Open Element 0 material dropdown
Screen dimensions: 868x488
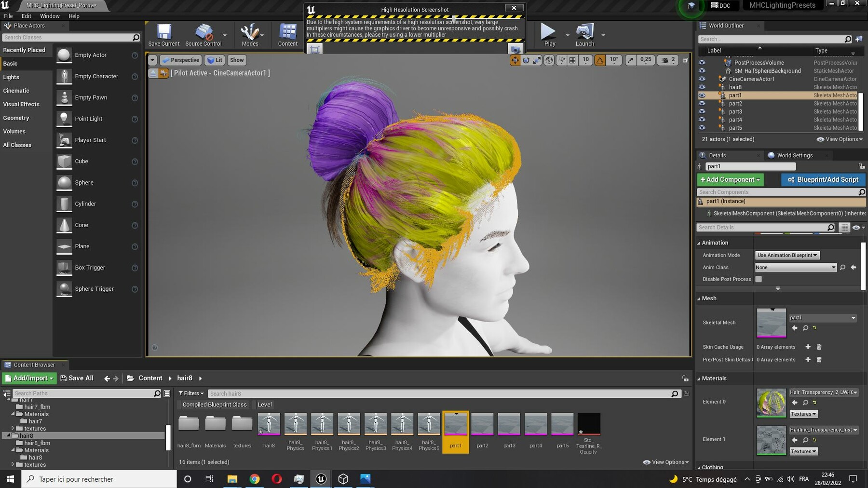[824, 393]
